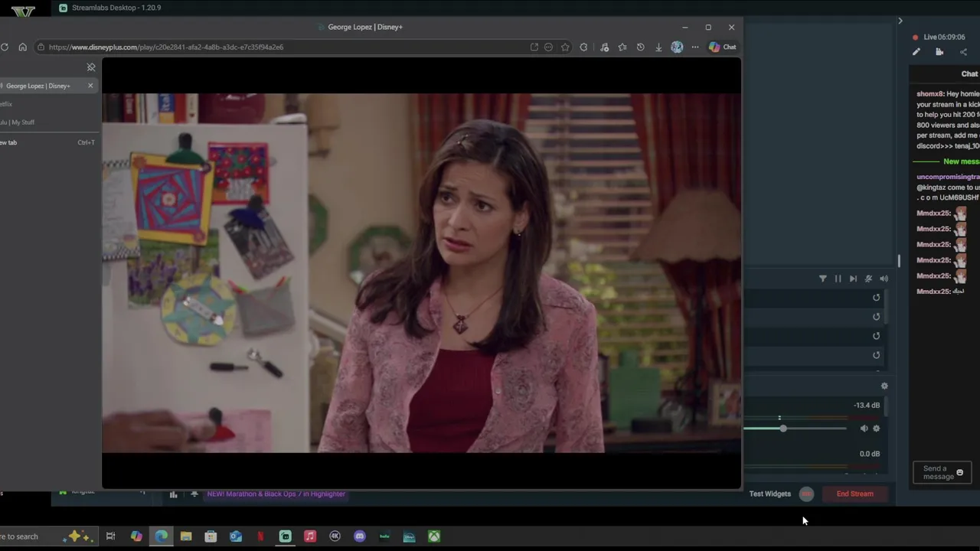Open browser Settings and more menu

(695, 47)
